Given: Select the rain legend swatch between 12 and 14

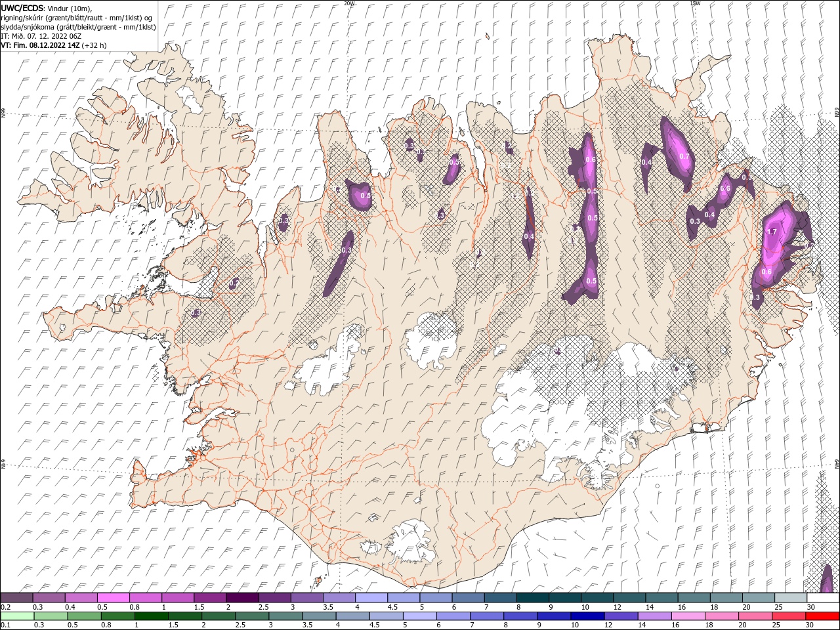Looking at the screenshot, I should (621, 616).
